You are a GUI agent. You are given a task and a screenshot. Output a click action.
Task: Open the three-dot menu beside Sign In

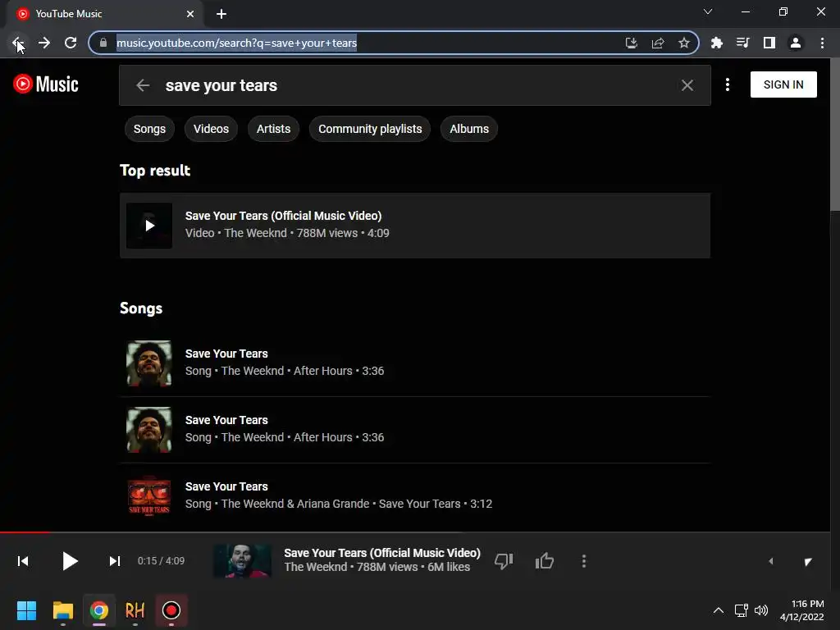[727, 84]
